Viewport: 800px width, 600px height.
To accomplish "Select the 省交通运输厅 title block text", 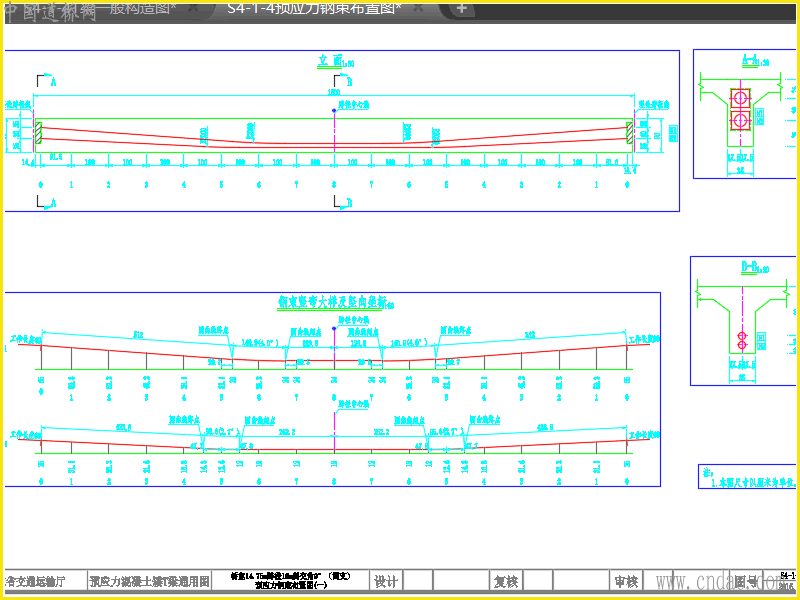I will coord(36,582).
